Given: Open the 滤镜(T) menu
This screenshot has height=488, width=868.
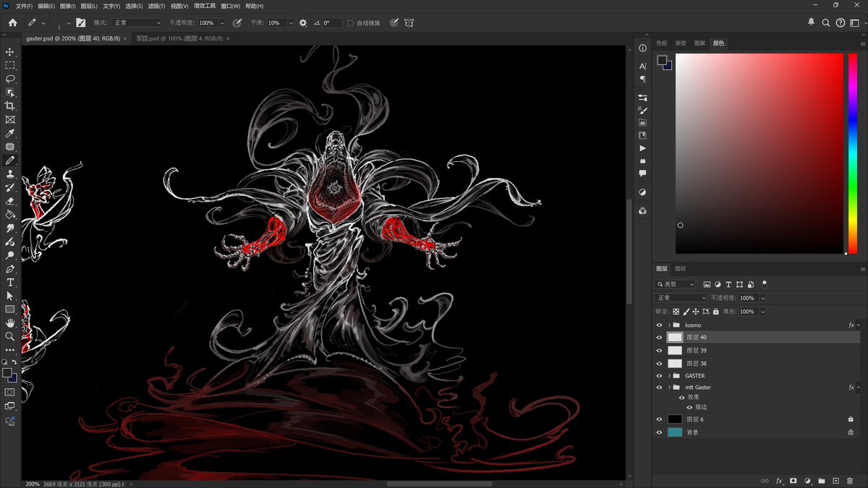Looking at the screenshot, I should (156, 6).
